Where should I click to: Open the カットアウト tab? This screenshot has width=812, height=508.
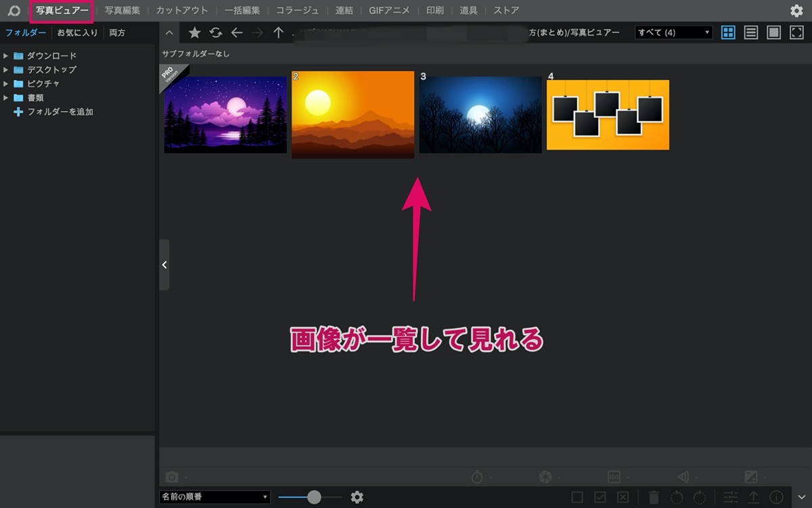tap(182, 11)
